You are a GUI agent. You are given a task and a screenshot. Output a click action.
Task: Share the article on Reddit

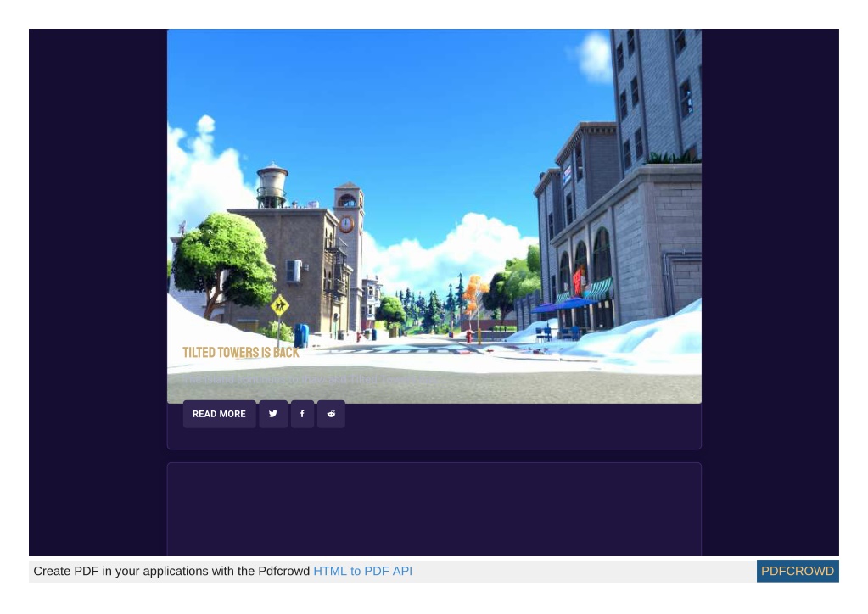coord(331,414)
